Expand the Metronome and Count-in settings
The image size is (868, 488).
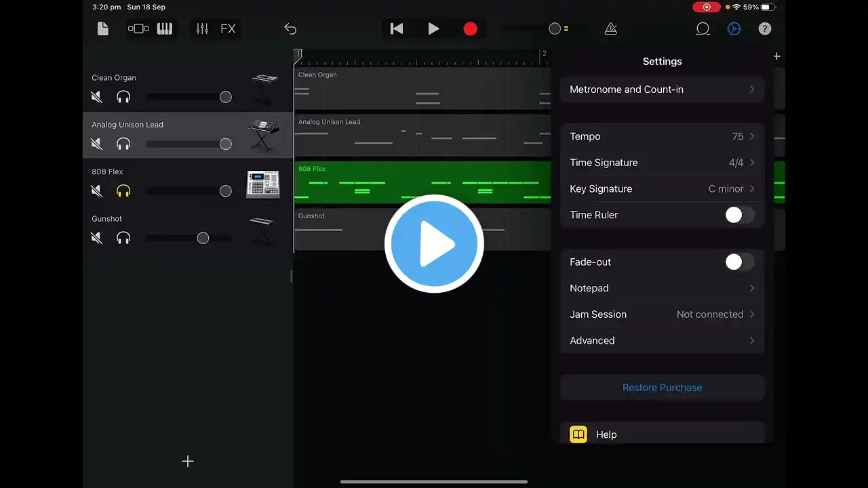pos(663,89)
